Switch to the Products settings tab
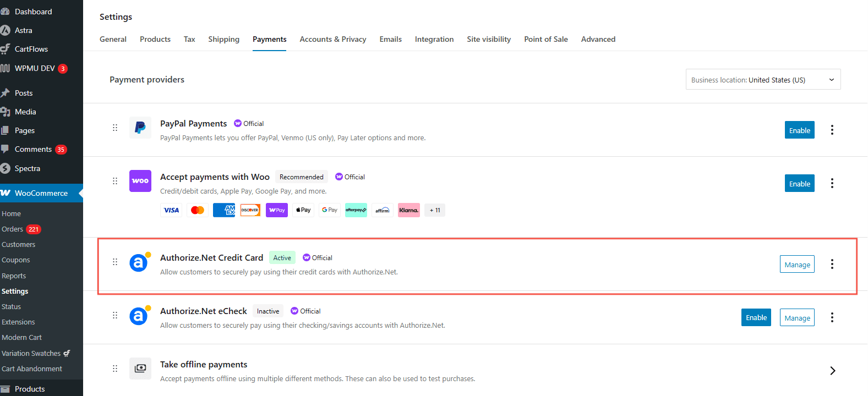Screen dimensions: 868x396 click(155, 39)
